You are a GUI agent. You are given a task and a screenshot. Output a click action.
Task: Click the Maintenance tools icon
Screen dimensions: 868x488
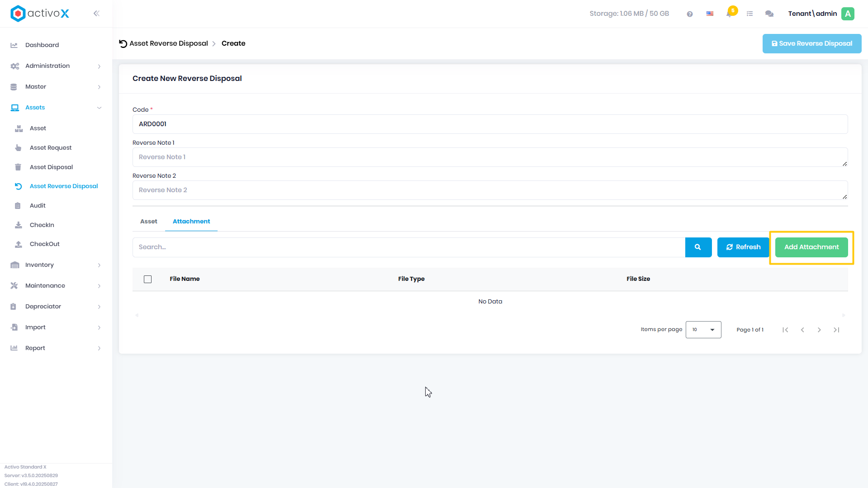[x=14, y=286]
